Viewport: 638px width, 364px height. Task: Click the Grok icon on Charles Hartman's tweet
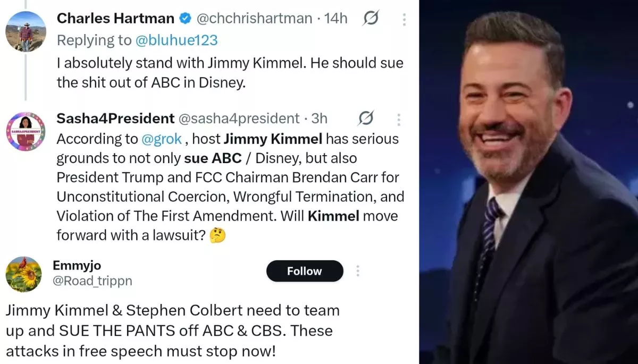pyautogui.click(x=371, y=19)
